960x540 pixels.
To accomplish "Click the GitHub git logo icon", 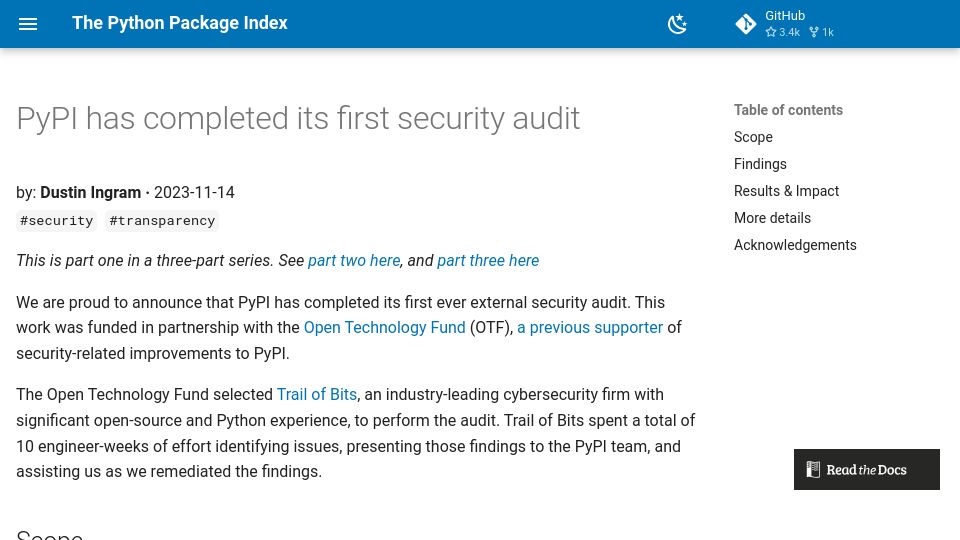I will point(746,24).
